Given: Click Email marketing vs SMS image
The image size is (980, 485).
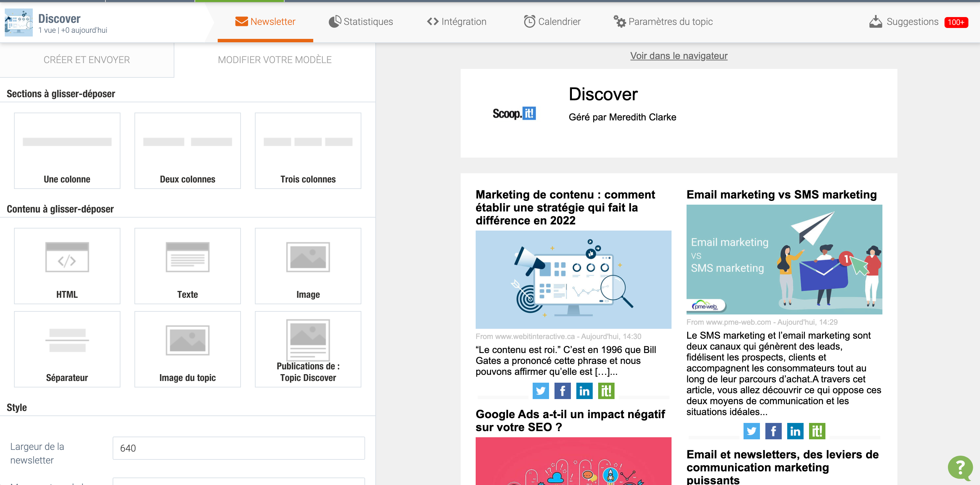Looking at the screenshot, I should click(x=784, y=260).
